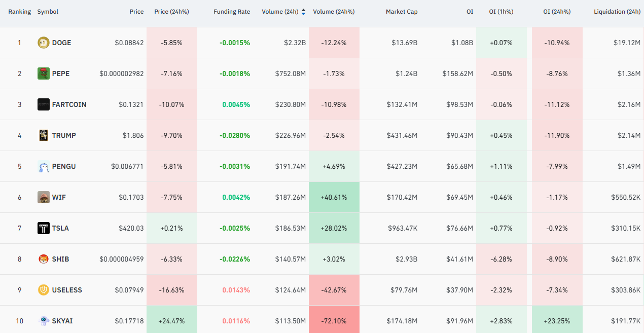Click SKYAI's red -72.10% volume cell
The height and width of the screenshot is (333, 644).
(334, 321)
